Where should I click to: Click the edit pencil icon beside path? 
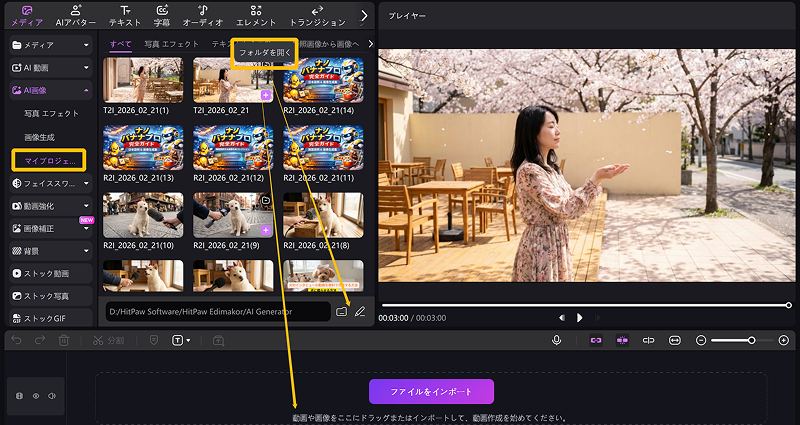(x=360, y=311)
